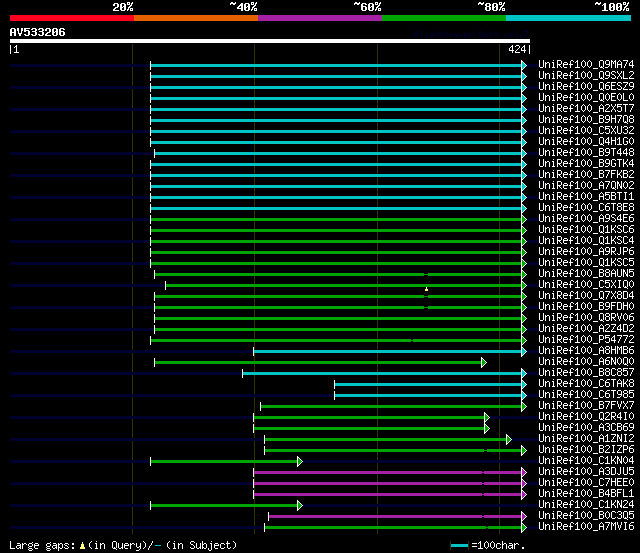Click the UniRef100_Q4H1G0 label
This screenshot has height=553, width=640.
[586, 142]
